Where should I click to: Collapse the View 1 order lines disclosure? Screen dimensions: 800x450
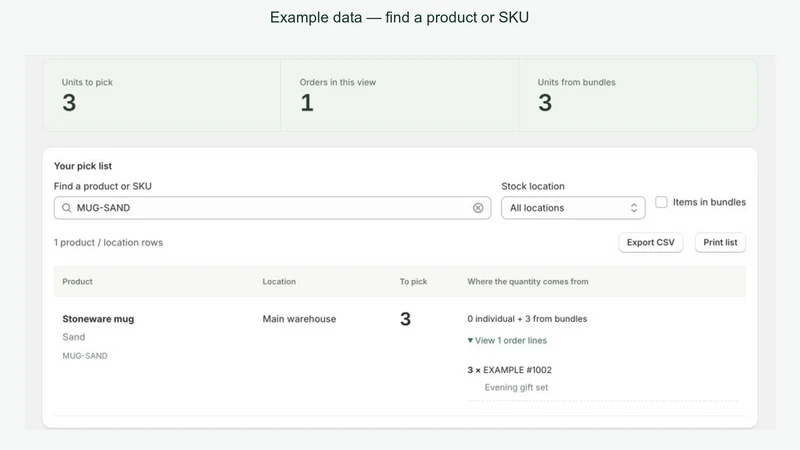(507, 340)
